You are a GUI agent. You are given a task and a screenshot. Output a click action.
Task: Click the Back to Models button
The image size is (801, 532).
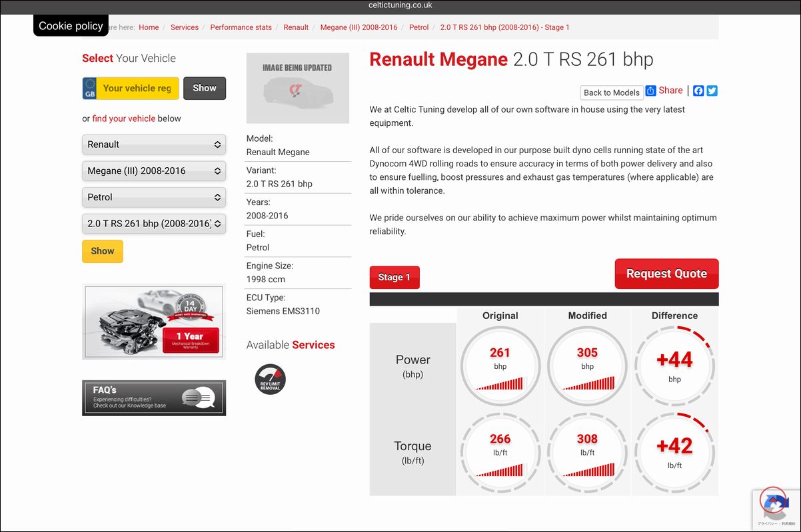pyautogui.click(x=611, y=93)
